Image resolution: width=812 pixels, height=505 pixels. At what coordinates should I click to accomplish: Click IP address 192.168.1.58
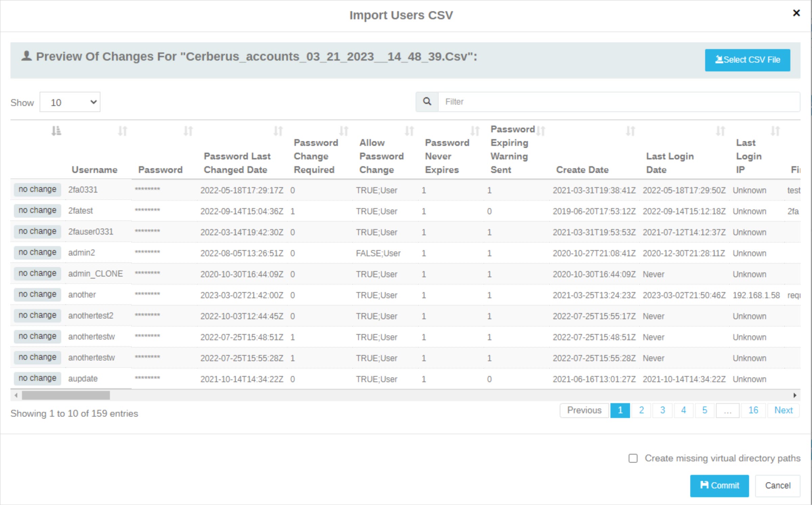(756, 295)
